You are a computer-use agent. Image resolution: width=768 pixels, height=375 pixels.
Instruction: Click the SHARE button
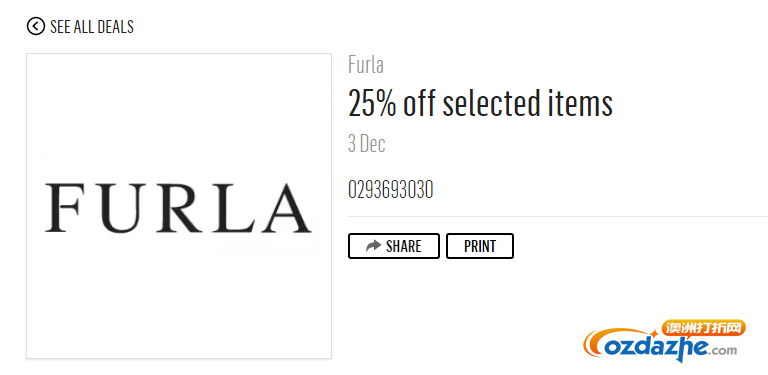(394, 246)
